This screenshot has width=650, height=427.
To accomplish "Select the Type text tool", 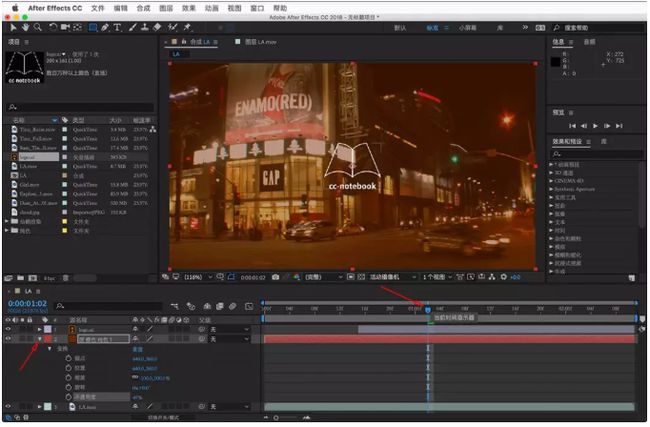I will pos(117,27).
